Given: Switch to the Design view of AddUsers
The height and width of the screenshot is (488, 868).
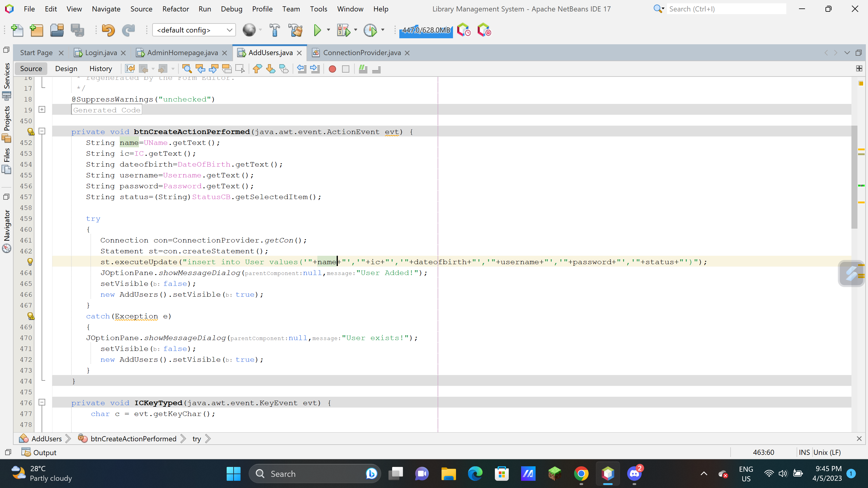Looking at the screenshot, I should pos(66,68).
